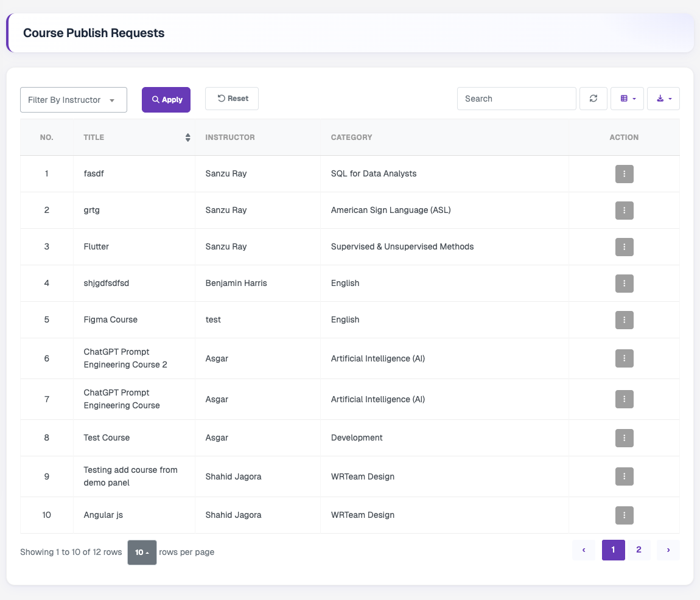Click the Flutter course title

pos(96,246)
